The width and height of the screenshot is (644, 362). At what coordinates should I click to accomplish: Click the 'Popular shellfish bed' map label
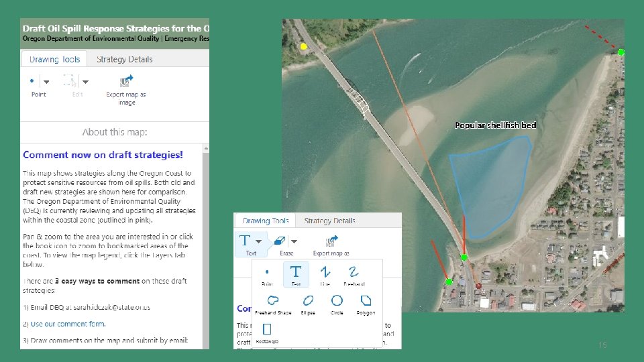[495, 125]
